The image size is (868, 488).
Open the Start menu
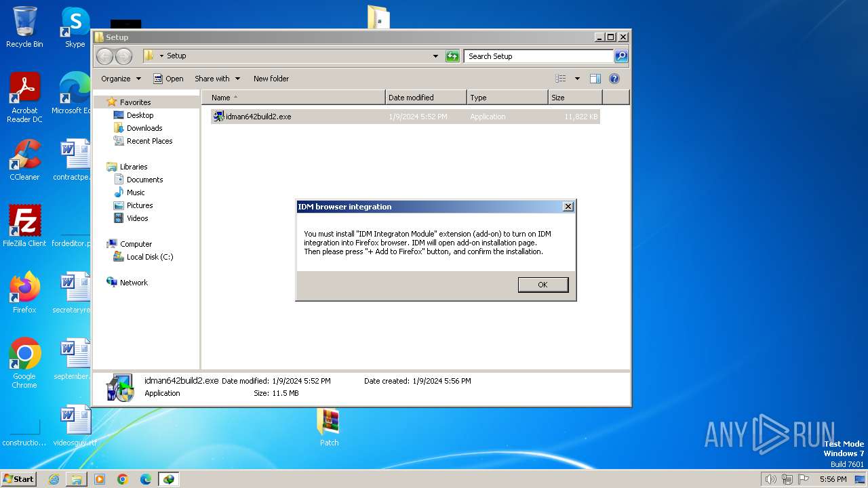[x=19, y=479]
